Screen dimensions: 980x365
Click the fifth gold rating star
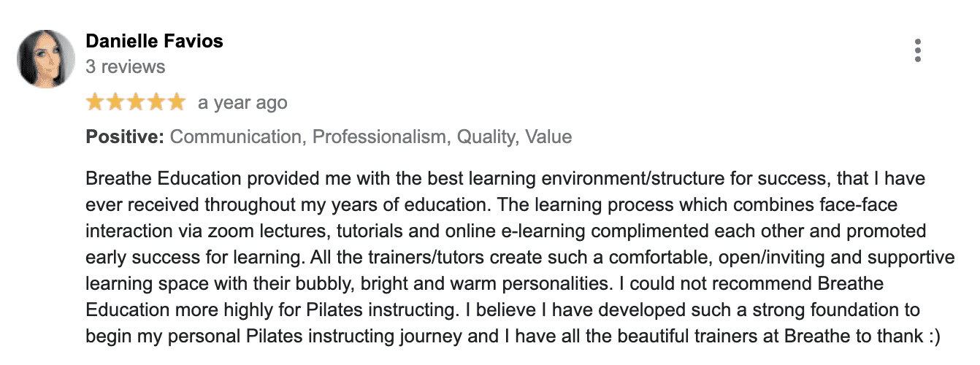coord(177,102)
